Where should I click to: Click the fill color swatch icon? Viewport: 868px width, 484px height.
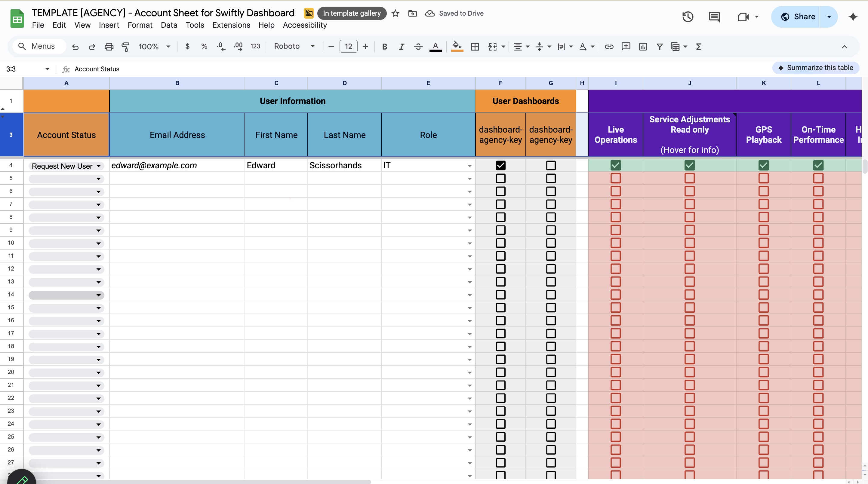tap(457, 47)
